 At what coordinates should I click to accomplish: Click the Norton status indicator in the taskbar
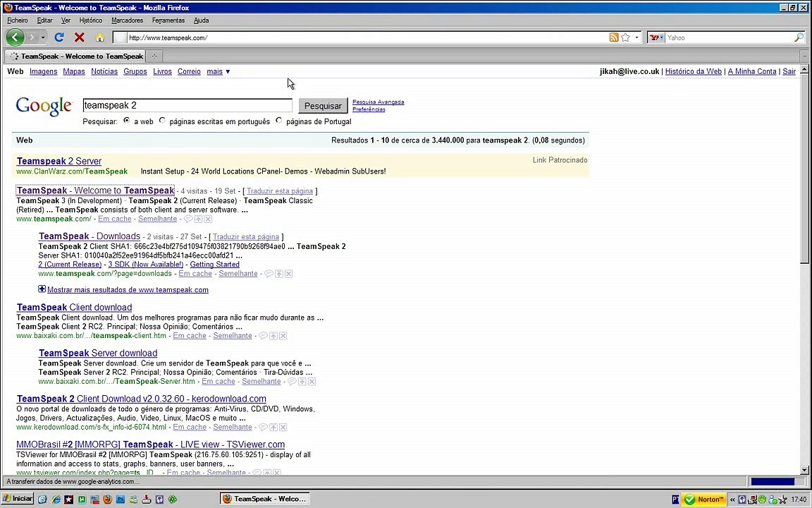[704, 500]
